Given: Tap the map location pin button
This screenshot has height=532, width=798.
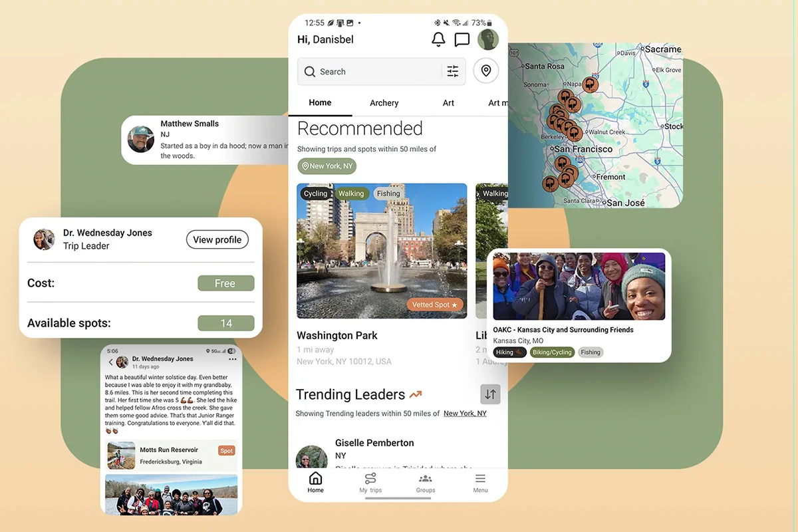Looking at the screenshot, I should point(486,71).
